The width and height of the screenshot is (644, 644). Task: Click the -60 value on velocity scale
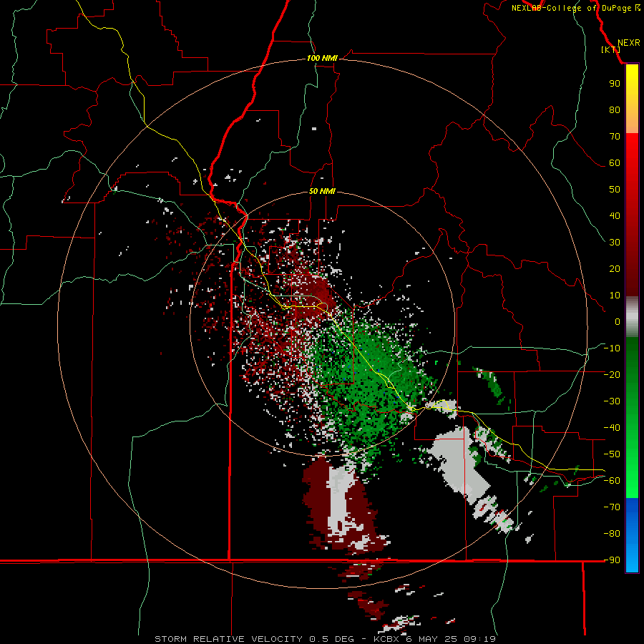click(x=612, y=481)
